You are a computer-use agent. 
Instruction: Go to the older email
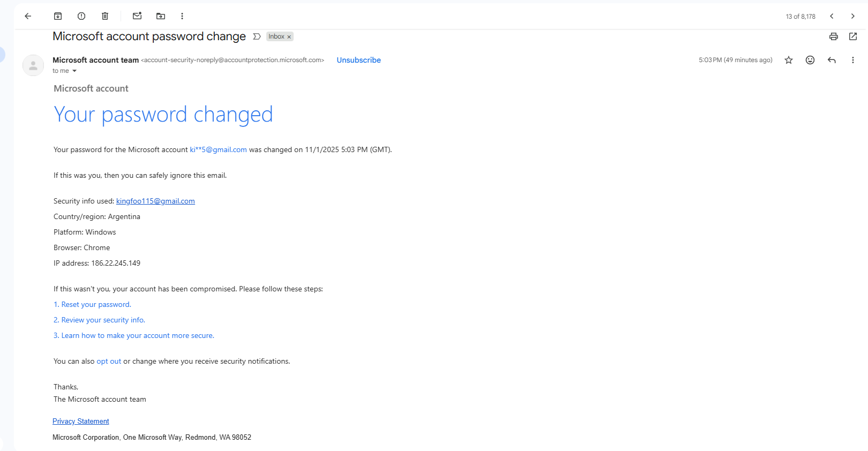[x=853, y=16]
